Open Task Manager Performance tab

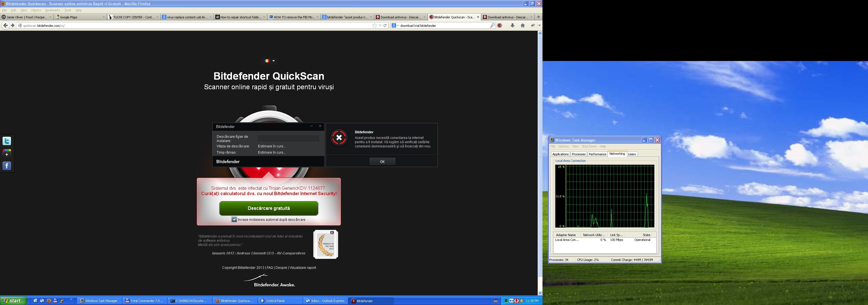tap(597, 154)
